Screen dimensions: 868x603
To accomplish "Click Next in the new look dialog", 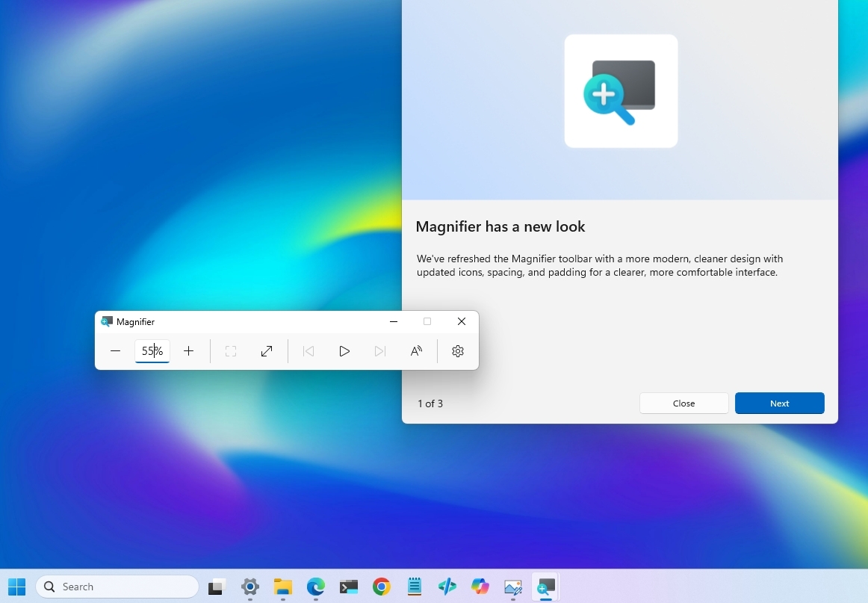I will pos(779,403).
